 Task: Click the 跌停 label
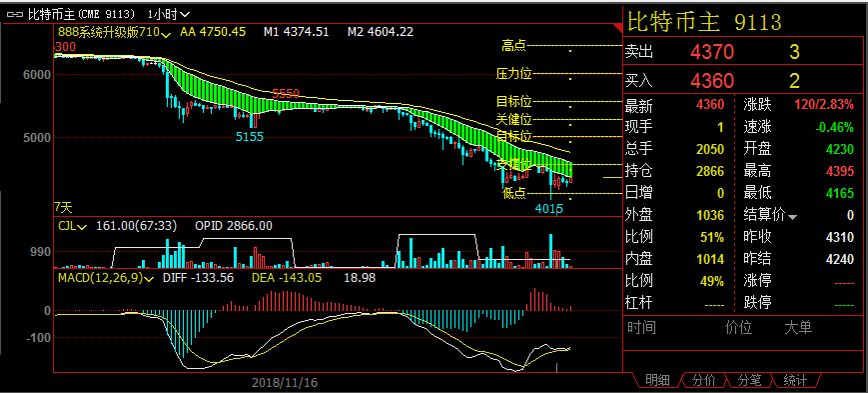pos(757,303)
